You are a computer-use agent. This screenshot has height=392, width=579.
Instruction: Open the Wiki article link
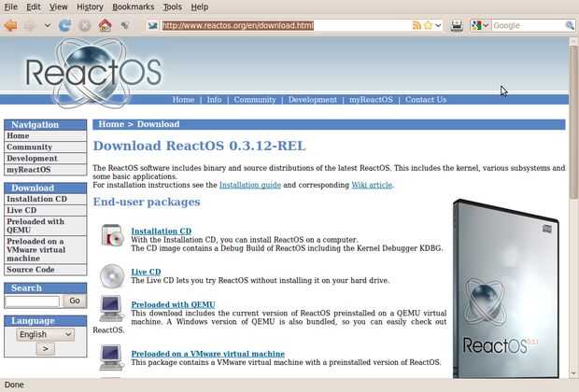(x=373, y=185)
